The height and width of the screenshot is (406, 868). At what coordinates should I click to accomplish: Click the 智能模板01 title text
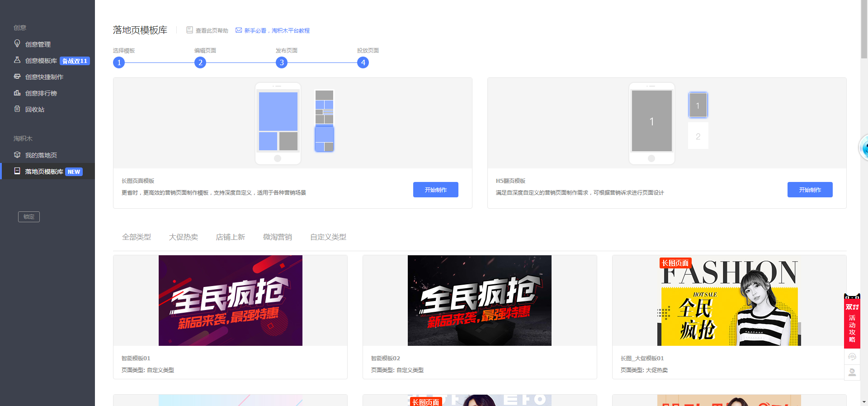click(x=136, y=358)
